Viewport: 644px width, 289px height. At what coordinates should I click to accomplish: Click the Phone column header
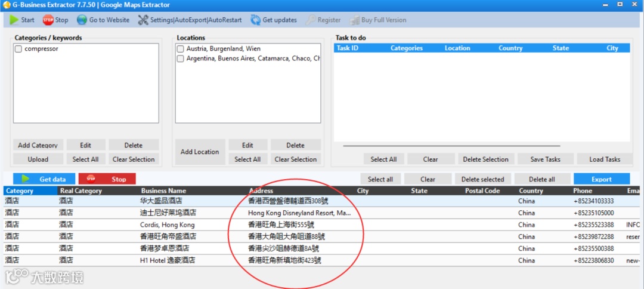click(583, 190)
